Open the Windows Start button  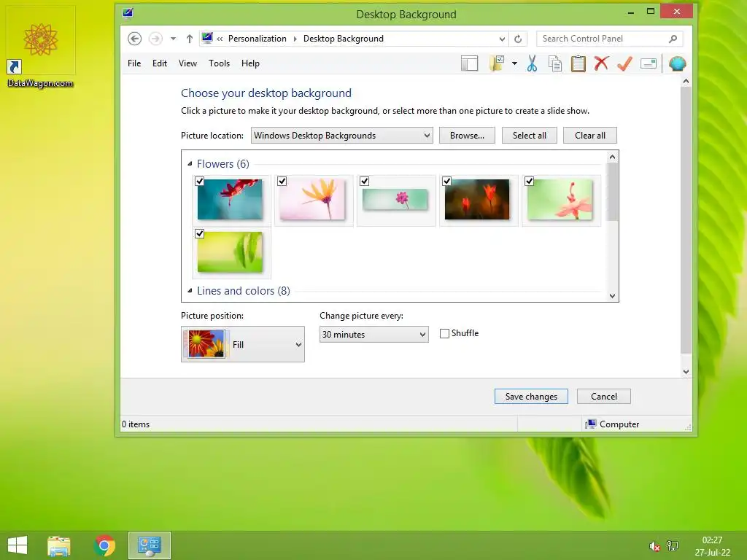(x=18, y=545)
